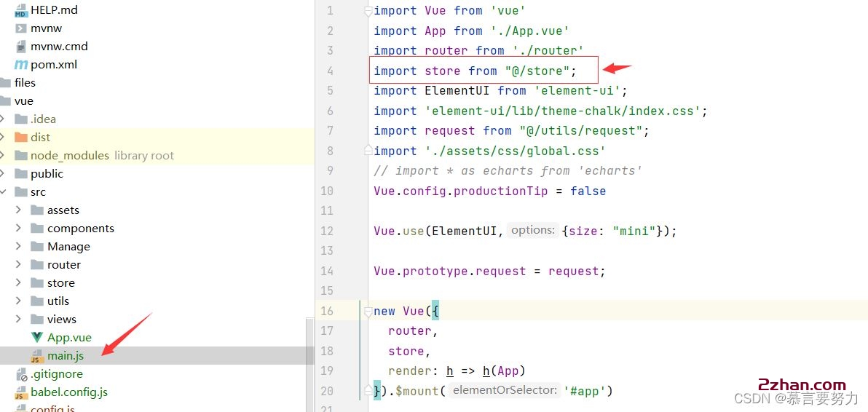Image resolution: width=868 pixels, height=412 pixels.
Task: Click the HELP.md markdown file icon
Action: point(21,10)
